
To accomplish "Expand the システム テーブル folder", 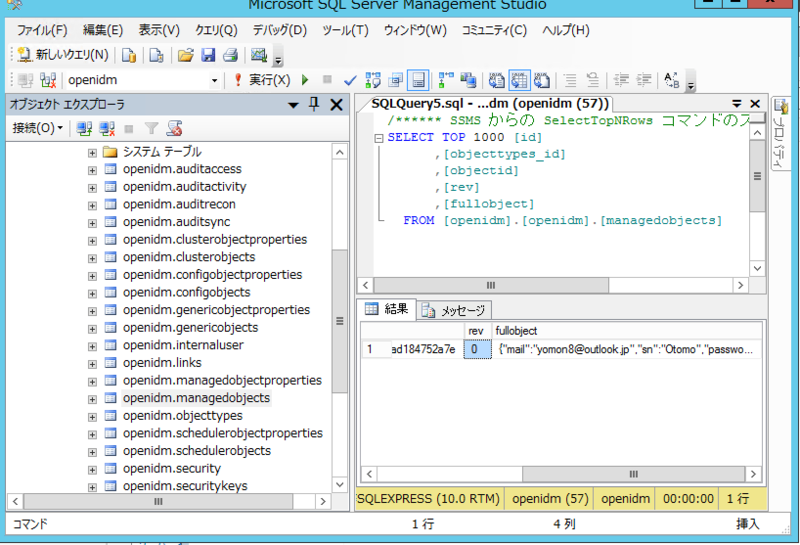I will [x=92, y=153].
